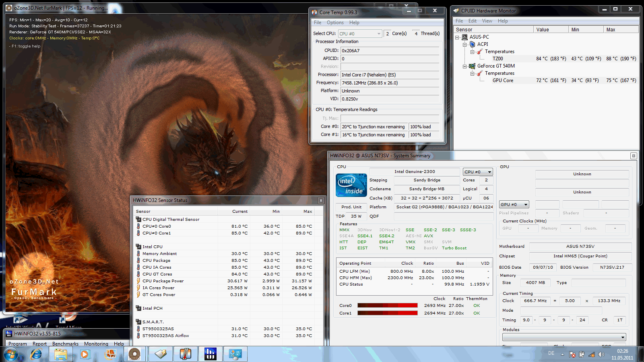Open Action Center flag tray icon
644x362 pixels.
[x=572, y=354]
